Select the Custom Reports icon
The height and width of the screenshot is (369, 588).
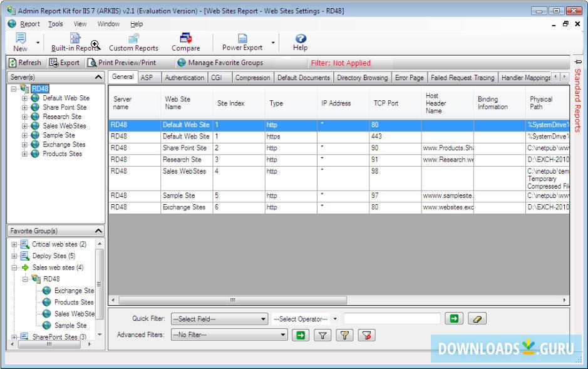[133, 39]
